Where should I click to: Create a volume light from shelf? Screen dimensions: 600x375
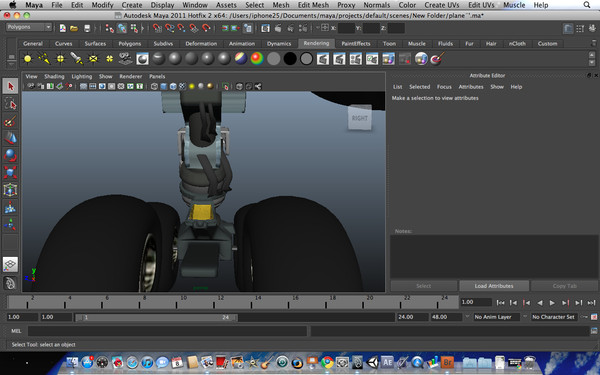(x=109, y=59)
